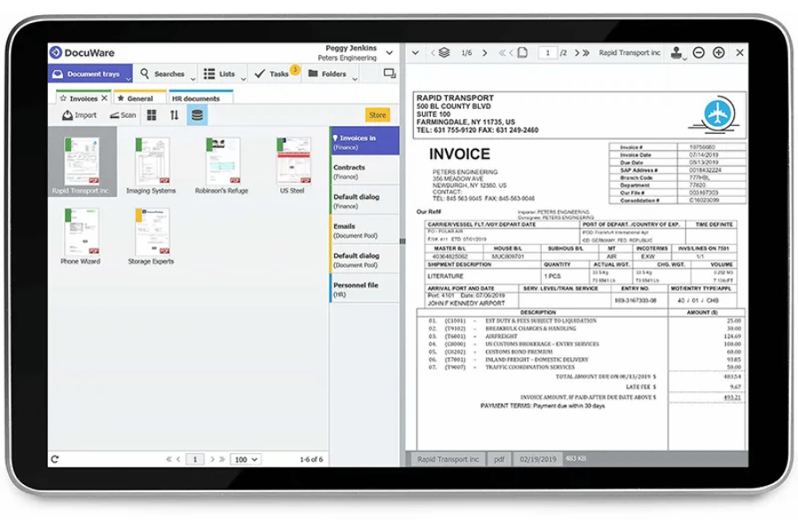This screenshot has width=798, height=532.
Task: Click the splitter handle between panels
Action: coord(402,241)
